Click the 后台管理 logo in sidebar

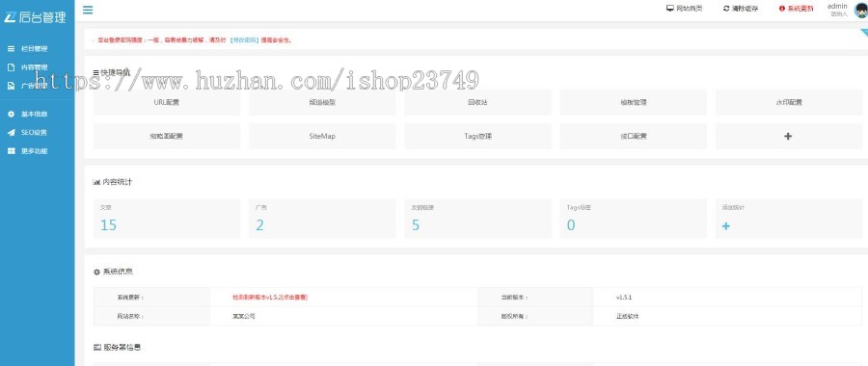click(36, 17)
